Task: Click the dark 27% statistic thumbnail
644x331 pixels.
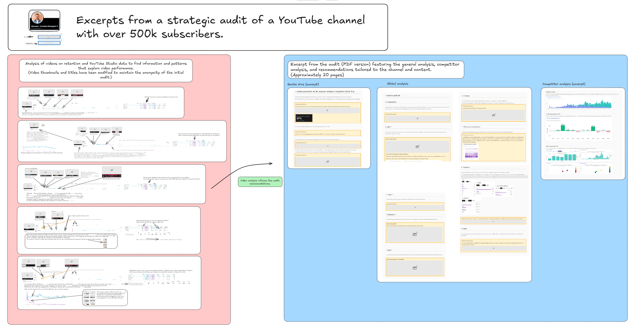Action: (304, 118)
